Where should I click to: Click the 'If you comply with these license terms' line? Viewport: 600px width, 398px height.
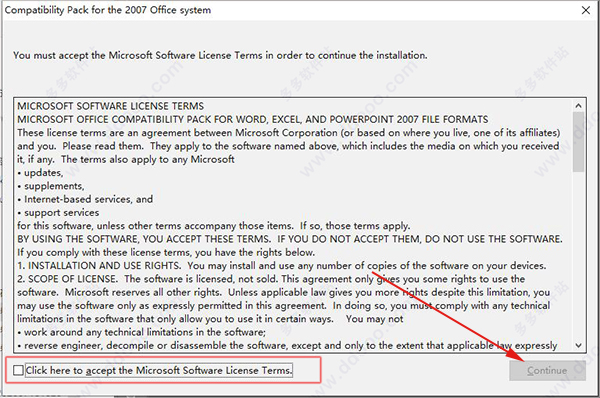pos(166,253)
